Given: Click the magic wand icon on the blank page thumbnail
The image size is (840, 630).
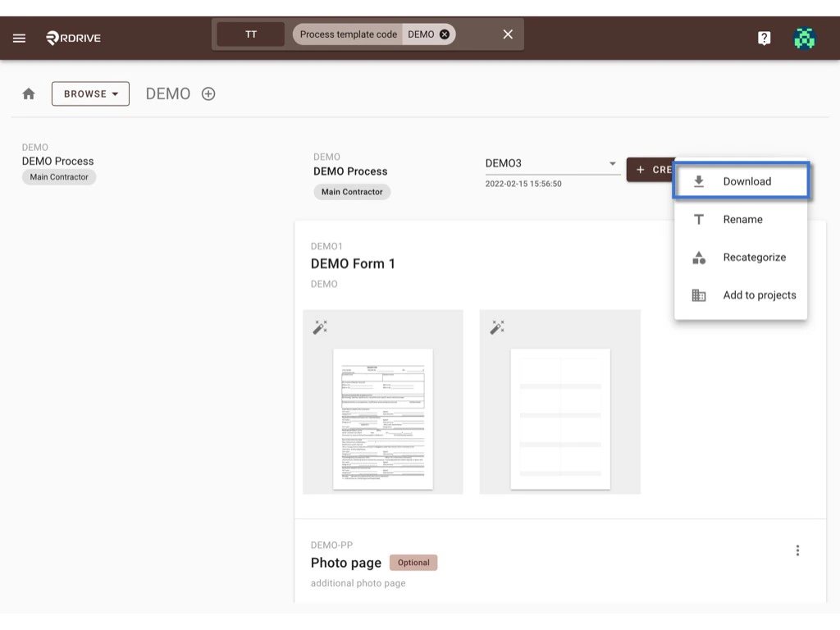Looking at the screenshot, I should 496,326.
